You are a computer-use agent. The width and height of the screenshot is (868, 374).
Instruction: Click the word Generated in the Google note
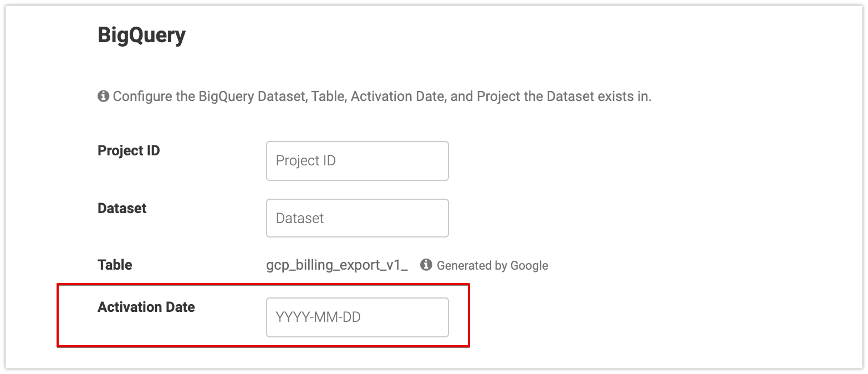[x=463, y=266]
